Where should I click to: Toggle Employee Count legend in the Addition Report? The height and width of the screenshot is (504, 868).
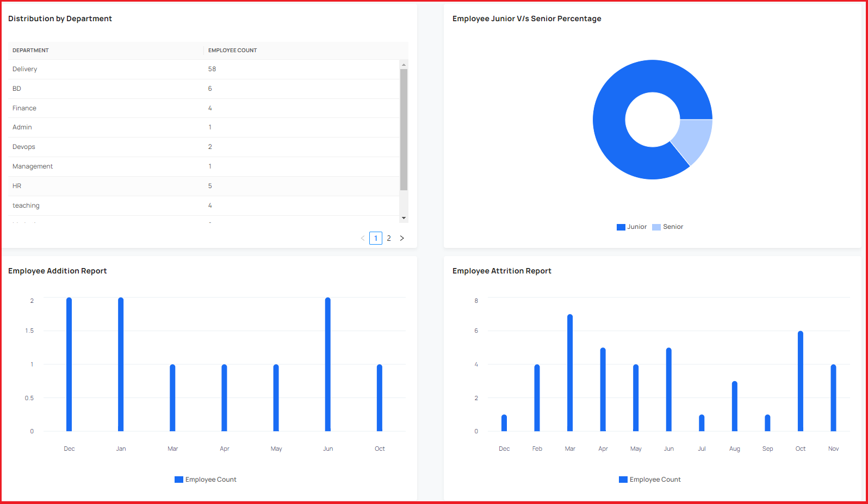coord(206,480)
